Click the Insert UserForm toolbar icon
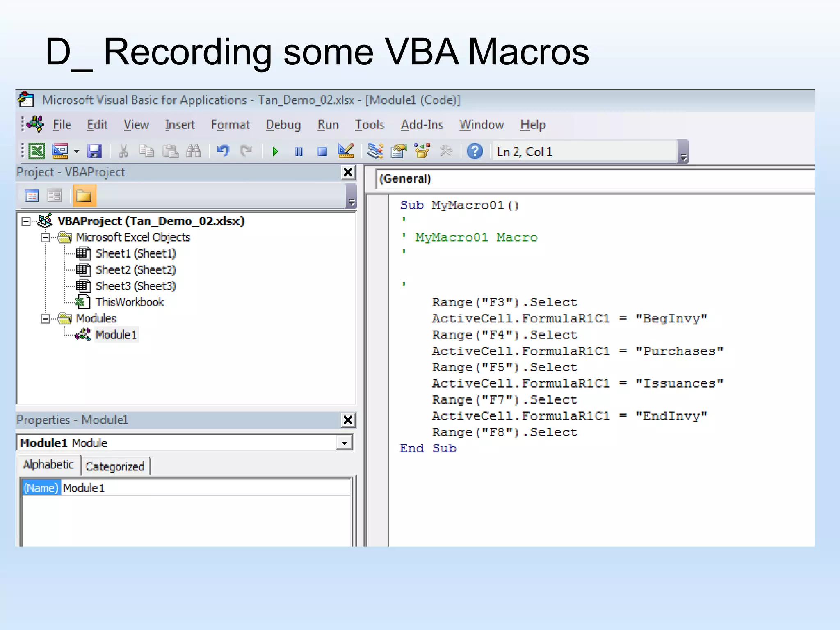 60,151
